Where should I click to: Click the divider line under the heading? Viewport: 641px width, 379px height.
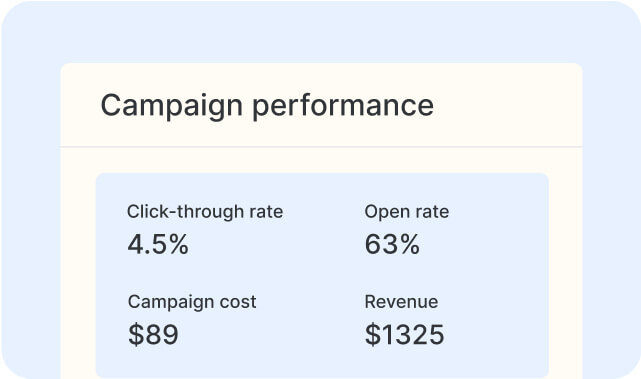click(321, 146)
